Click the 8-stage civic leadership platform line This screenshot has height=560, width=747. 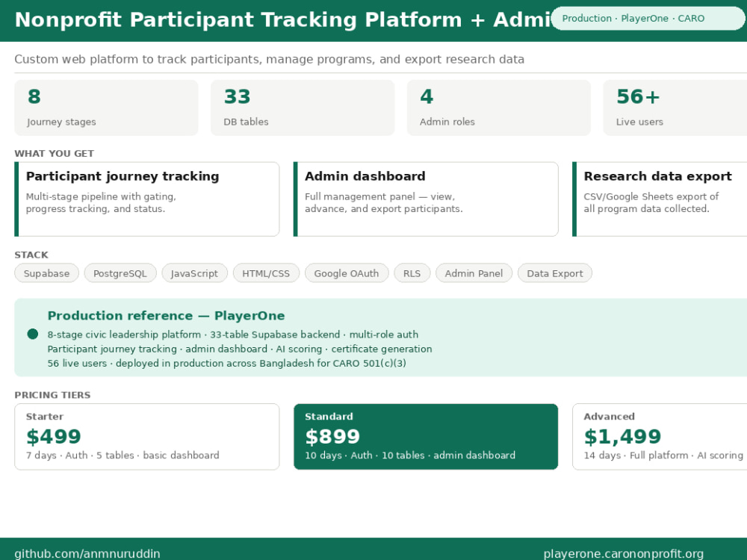(232, 335)
